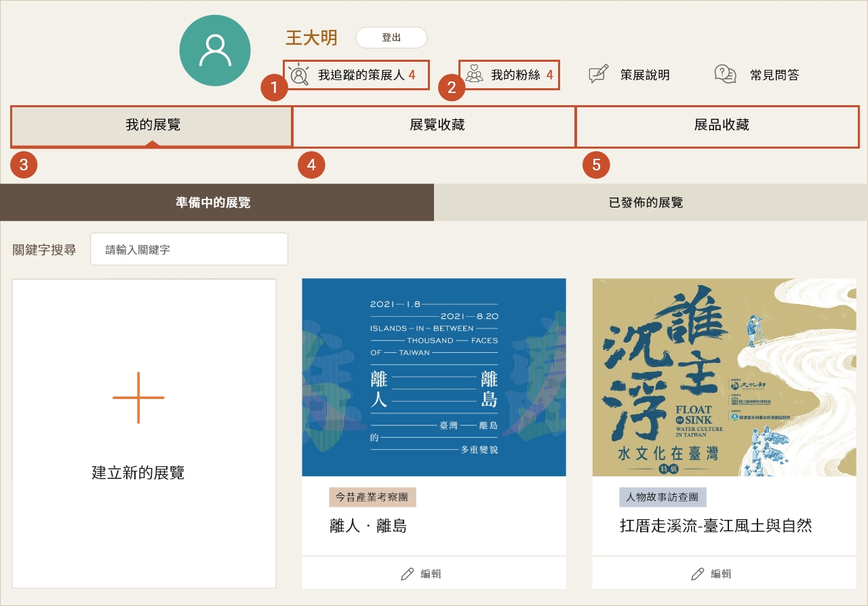Image resolution: width=868 pixels, height=606 pixels.
Task: Click 建立新的展覽 card label
Action: (138, 472)
